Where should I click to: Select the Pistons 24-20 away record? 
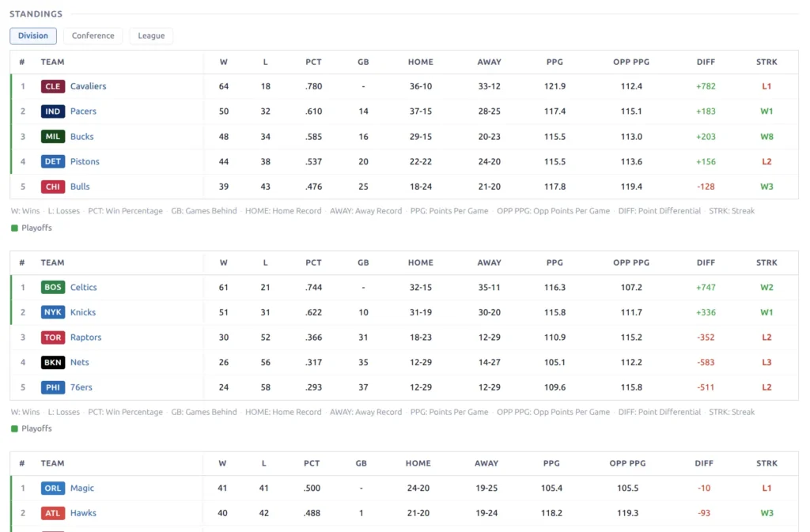[489, 161]
